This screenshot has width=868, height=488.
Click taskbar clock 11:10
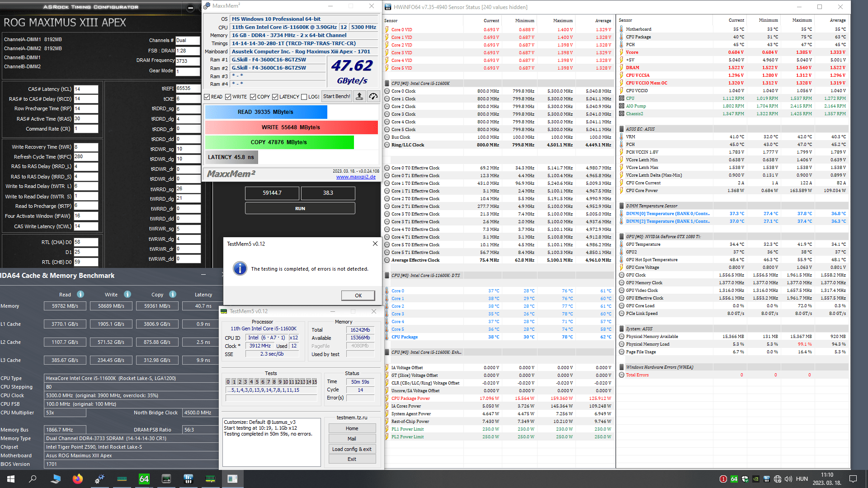point(827,475)
